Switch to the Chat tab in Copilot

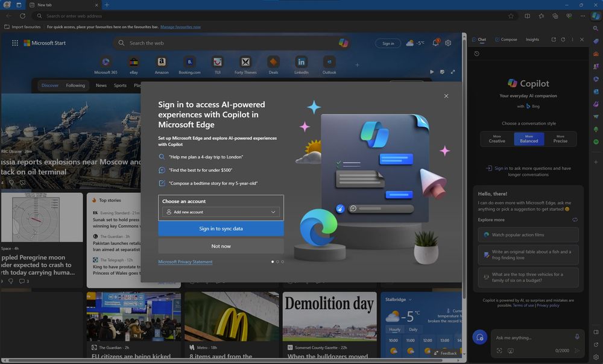pyautogui.click(x=479, y=40)
